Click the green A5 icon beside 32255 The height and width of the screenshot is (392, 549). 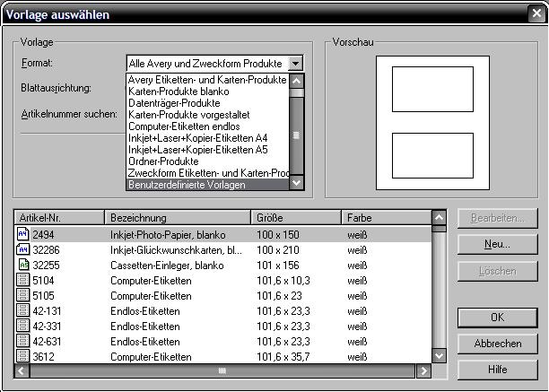click(23, 265)
